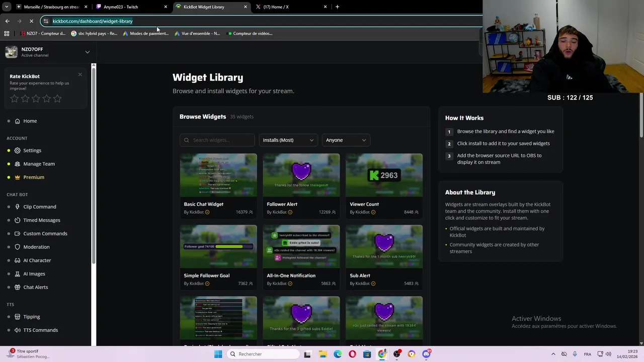Open AI Character page
Viewport: 644px width, 362px height.
33,260
